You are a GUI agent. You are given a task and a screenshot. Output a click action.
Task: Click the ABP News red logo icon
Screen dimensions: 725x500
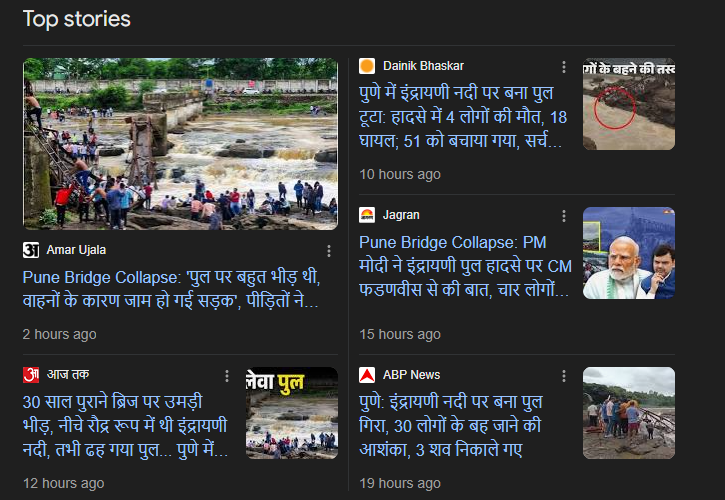coord(367,375)
